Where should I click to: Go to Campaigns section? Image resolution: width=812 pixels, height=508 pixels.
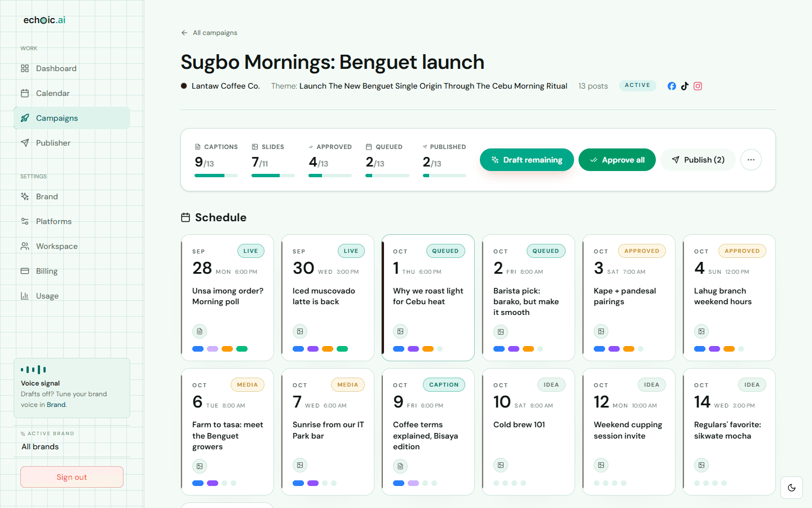point(72,118)
